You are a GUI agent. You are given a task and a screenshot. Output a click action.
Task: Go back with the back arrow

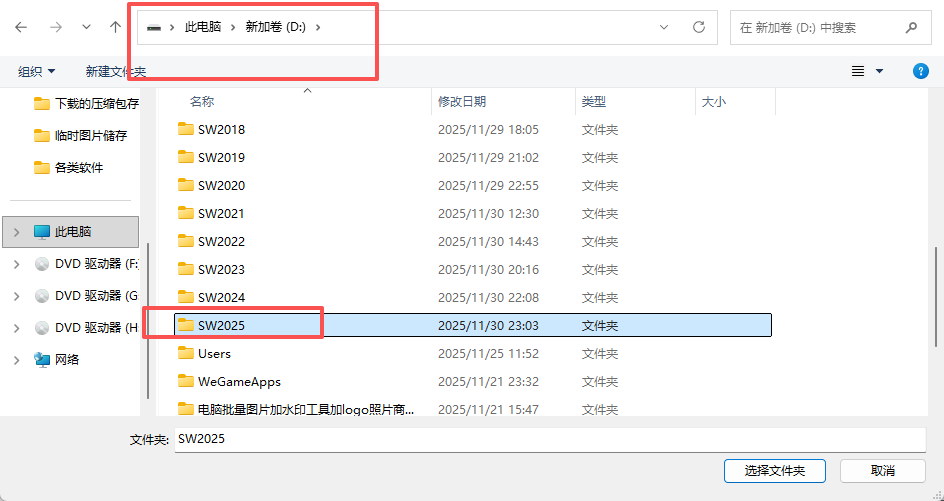click(x=21, y=27)
